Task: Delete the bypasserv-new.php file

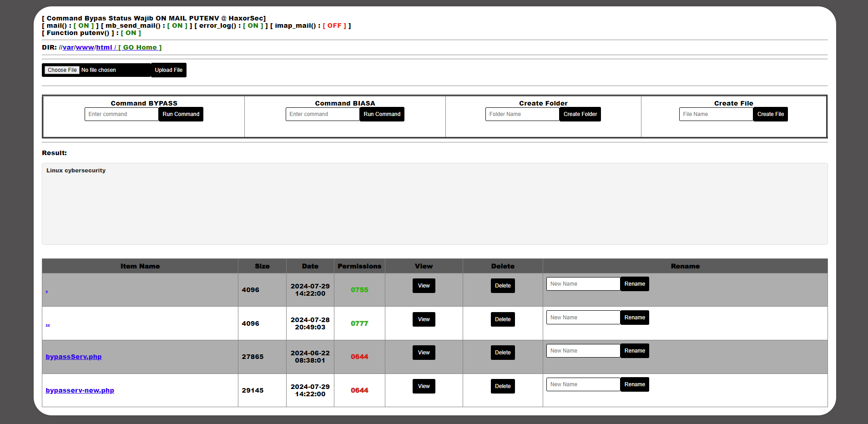Action: click(x=503, y=386)
